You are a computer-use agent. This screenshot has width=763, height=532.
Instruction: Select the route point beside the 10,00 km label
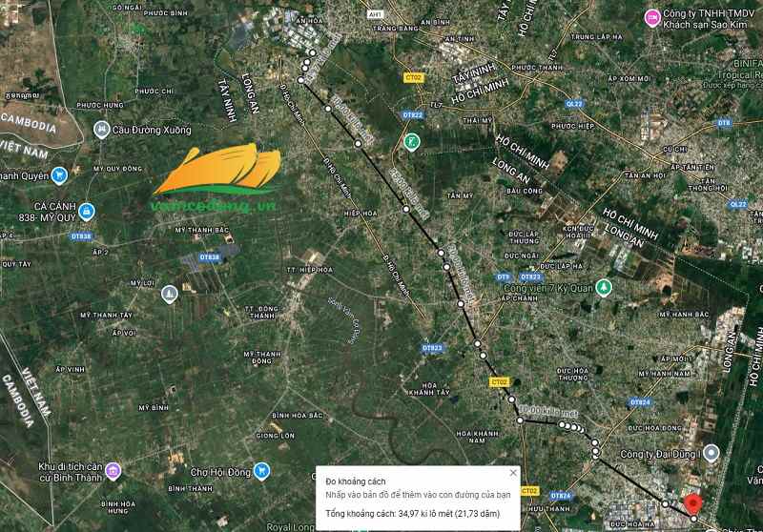click(520, 420)
